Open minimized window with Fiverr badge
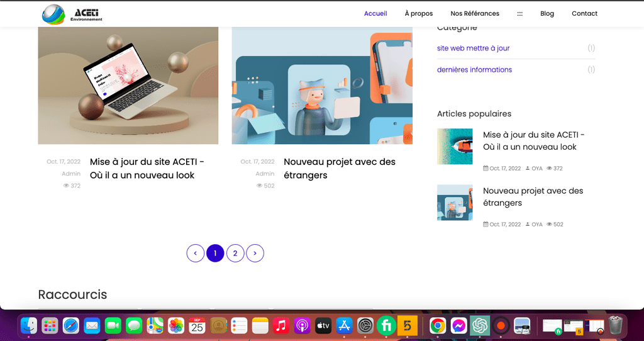The height and width of the screenshot is (341, 644). pyautogui.click(x=552, y=326)
